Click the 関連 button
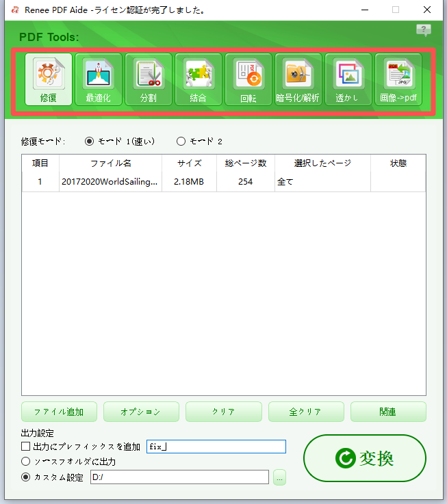 (388, 412)
